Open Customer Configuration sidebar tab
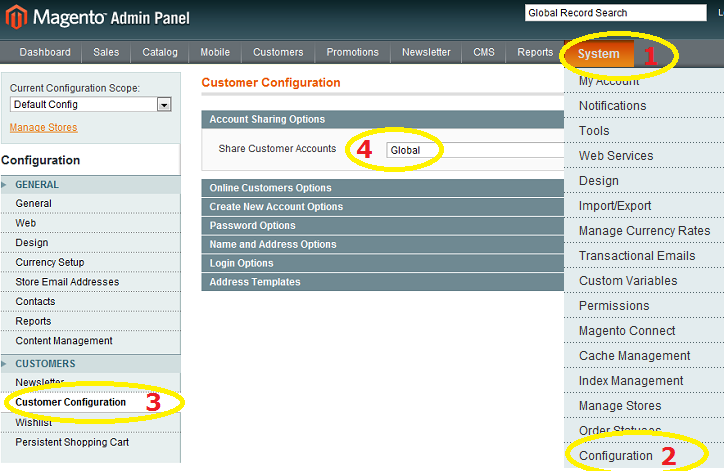724x471 pixels. [90, 402]
